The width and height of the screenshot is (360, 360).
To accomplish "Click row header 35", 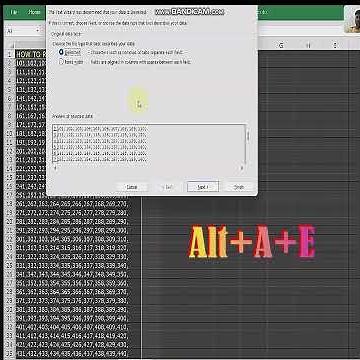I will [x=10, y=353].
